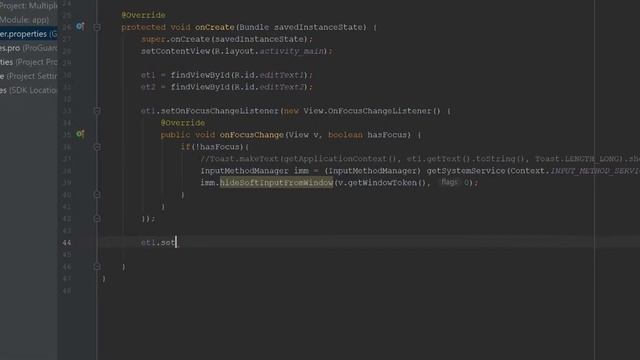Click the override gutter icon beside onCreate
The height and width of the screenshot is (360, 640).
(x=80, y=27)
